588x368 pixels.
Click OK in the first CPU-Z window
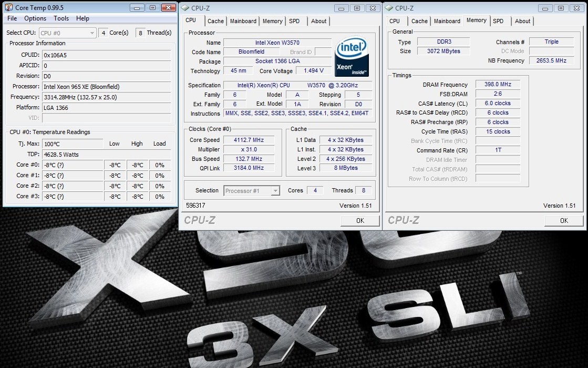[360, 221]
